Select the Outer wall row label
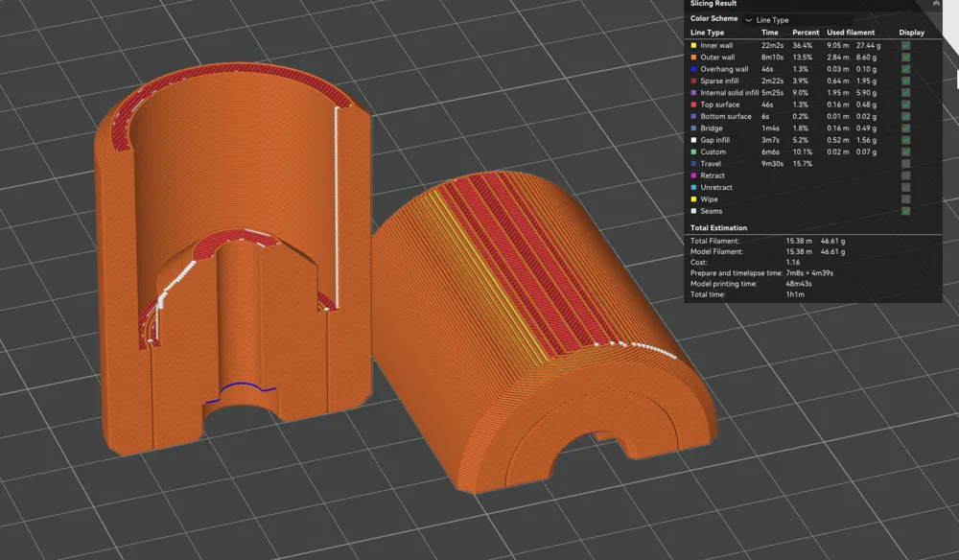The height and width of the screenshot is (560, 959). point(717,57)
